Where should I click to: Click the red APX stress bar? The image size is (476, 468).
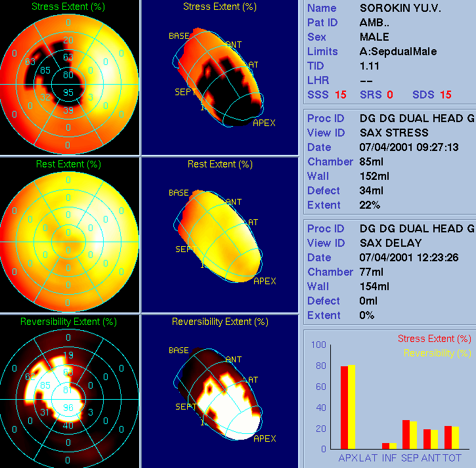(x=344, y=408)
